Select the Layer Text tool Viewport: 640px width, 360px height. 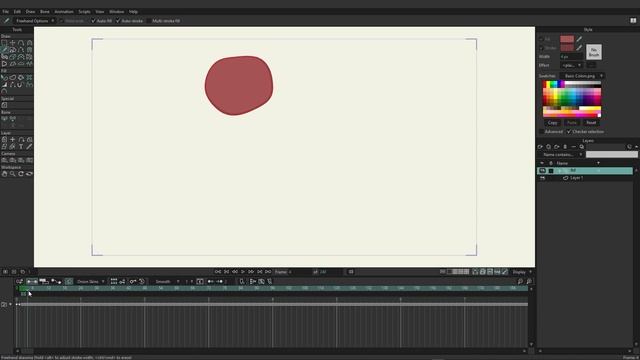21,147
